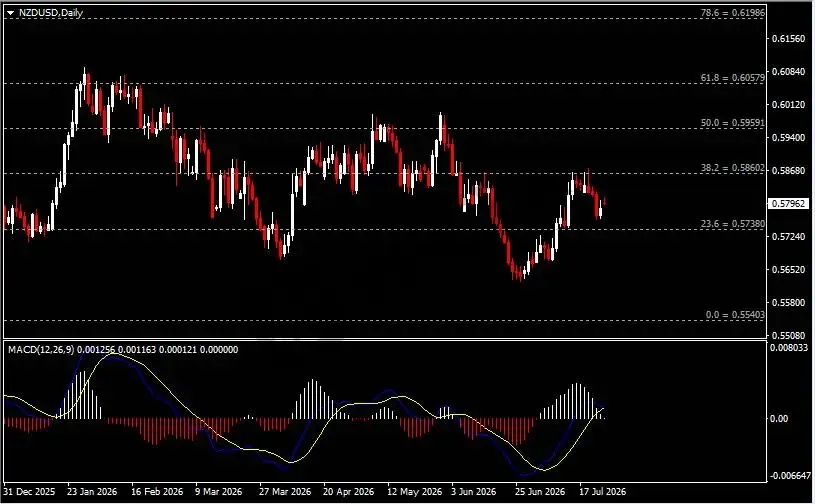
Task: Select the 0.0 = 0.55403 Fibonacci label
Action: [x=735, y=314]
